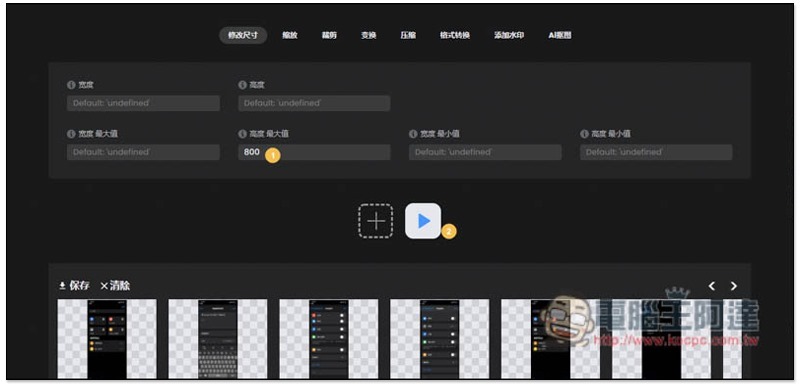
Task: Go to next thumbnails with right chevron
Action: point(734,286)
